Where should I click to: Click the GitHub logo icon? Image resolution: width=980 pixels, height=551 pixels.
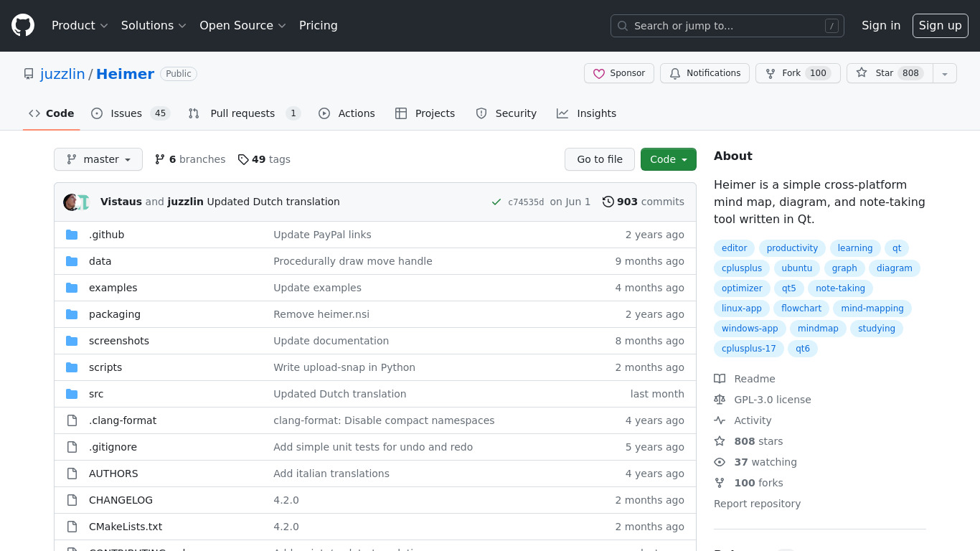[x=23, y=26]
